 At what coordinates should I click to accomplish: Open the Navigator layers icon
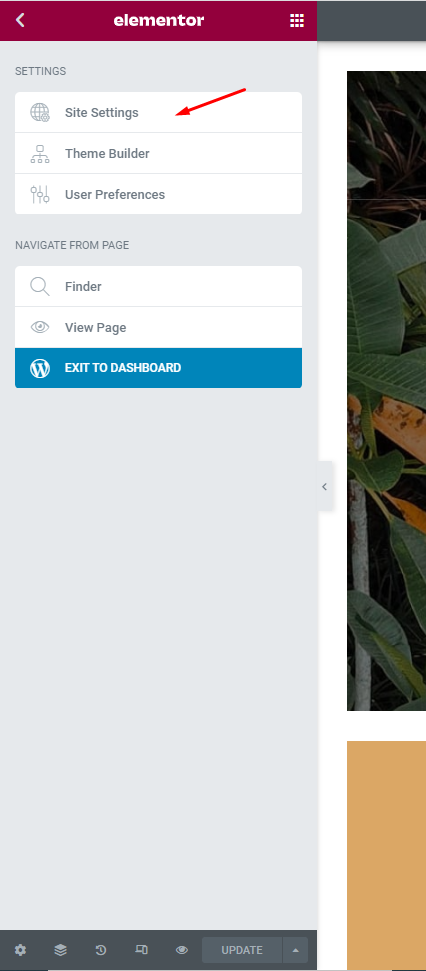pyautogui.click(x=60, y=950)
